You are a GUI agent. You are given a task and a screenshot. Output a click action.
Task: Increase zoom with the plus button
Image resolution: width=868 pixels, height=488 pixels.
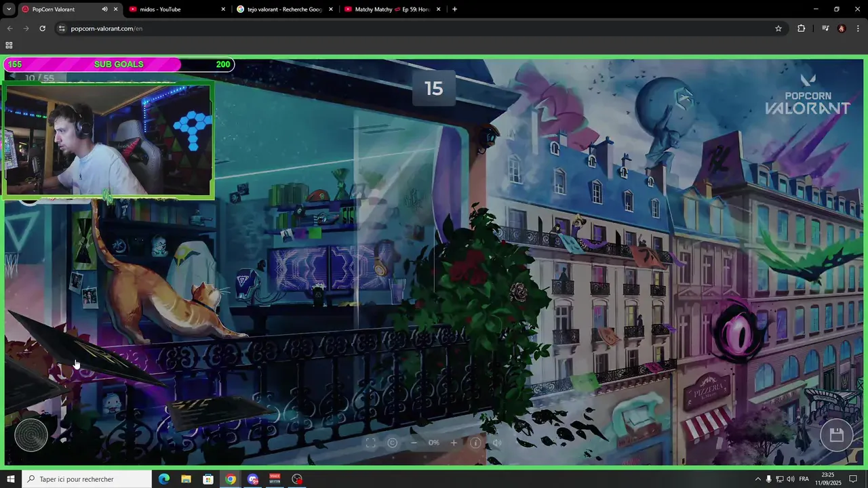(x=454, y=443)
